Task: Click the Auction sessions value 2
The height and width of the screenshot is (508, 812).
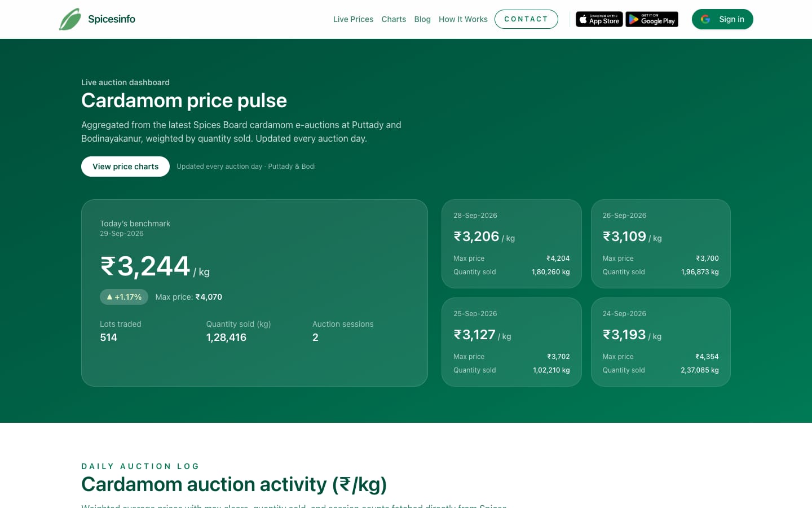Action: tap(315, 338)
